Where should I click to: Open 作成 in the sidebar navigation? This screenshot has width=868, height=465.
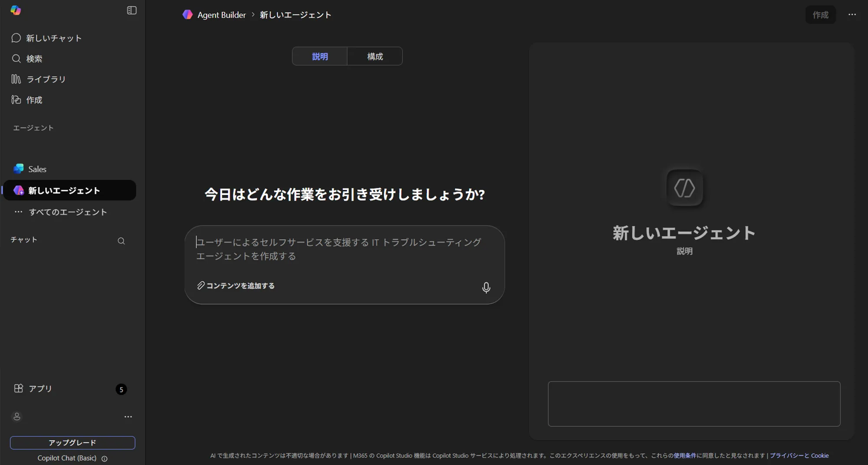point(27,100)
